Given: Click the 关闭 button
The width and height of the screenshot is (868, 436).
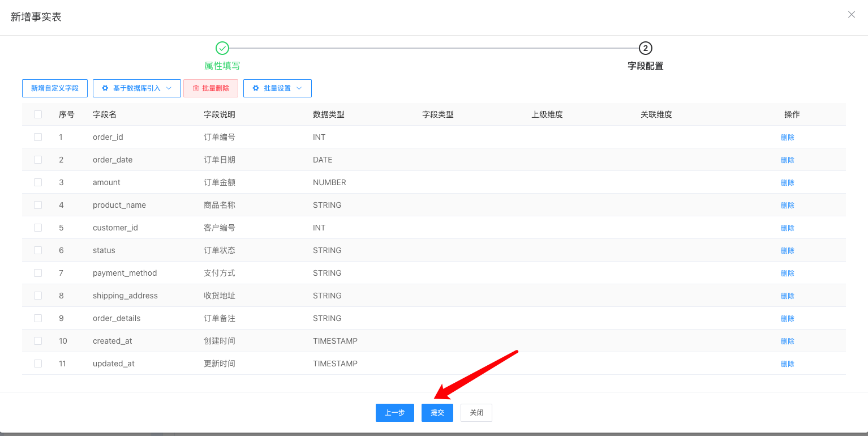Looking at the screenshot, I should pyautogui.click(x=476, y=413).
